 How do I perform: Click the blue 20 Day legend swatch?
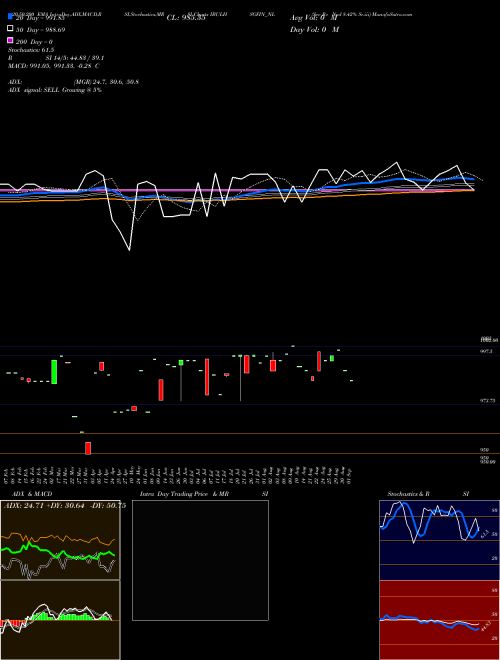click(x=10, y=17)
